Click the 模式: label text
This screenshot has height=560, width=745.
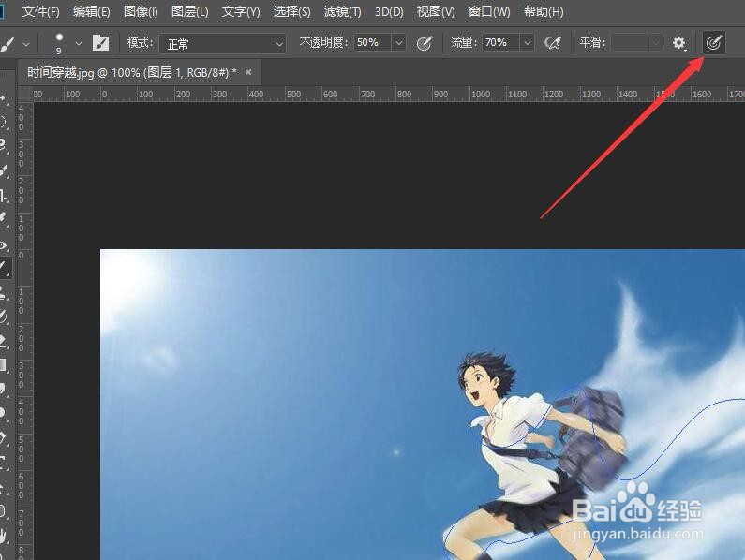tap(141, 43)
